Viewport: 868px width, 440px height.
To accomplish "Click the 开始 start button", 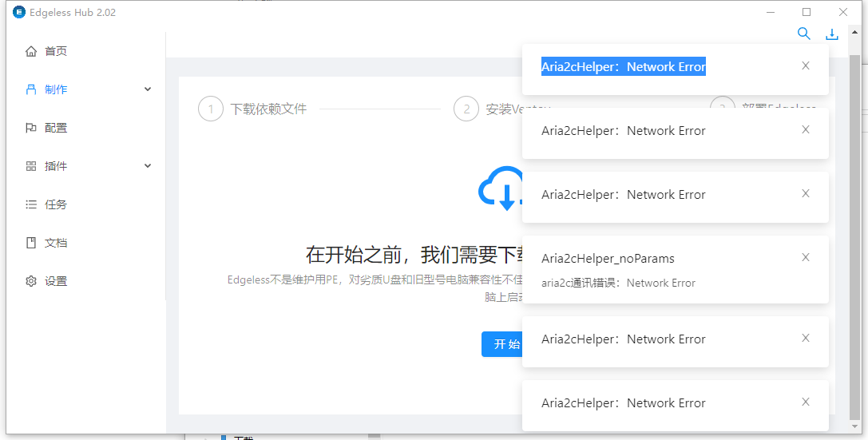I will (502, 344).
